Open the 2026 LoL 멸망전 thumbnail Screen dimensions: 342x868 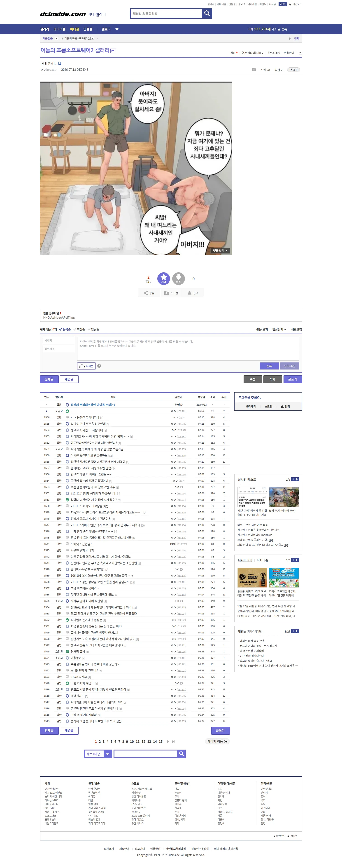(252, 578)
